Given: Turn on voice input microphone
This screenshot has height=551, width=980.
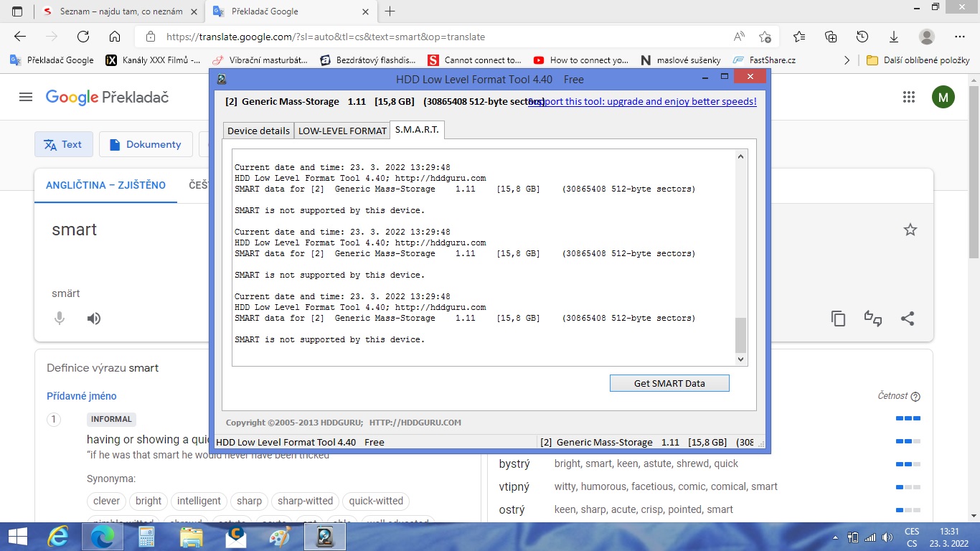Looking at the screenshot, I should tap(60, 319).
